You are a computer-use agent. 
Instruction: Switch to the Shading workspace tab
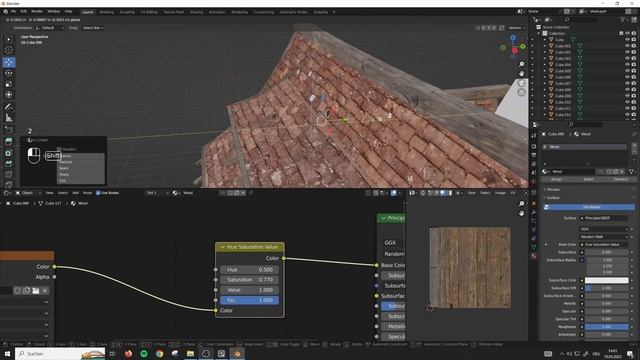pos(196,12)
